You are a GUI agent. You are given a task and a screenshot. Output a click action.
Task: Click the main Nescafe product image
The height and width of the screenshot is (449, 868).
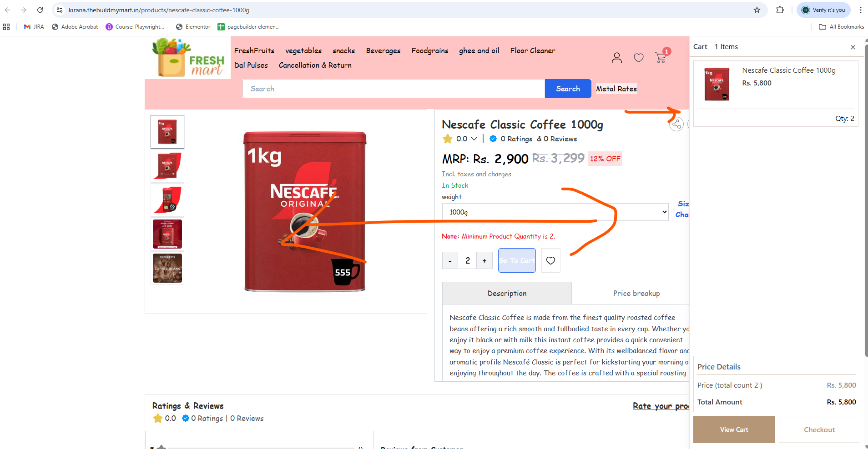[x=305, y=211]
